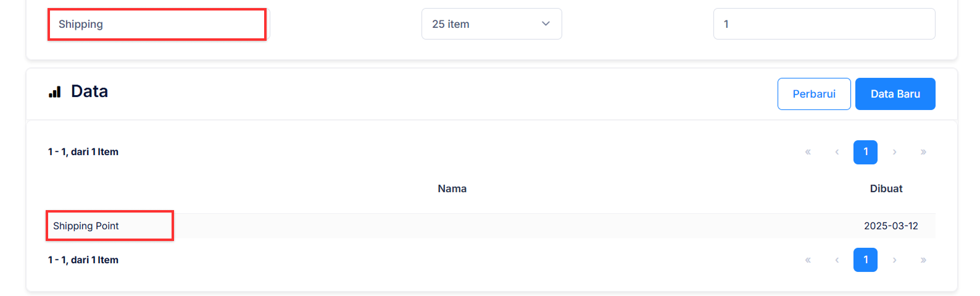Select page 1 in pagination below table
This screenshot has height=296, width=980.
865,260
